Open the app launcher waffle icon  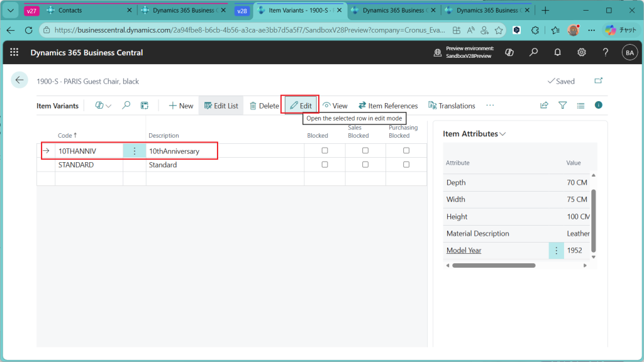(x=14, y=53)
